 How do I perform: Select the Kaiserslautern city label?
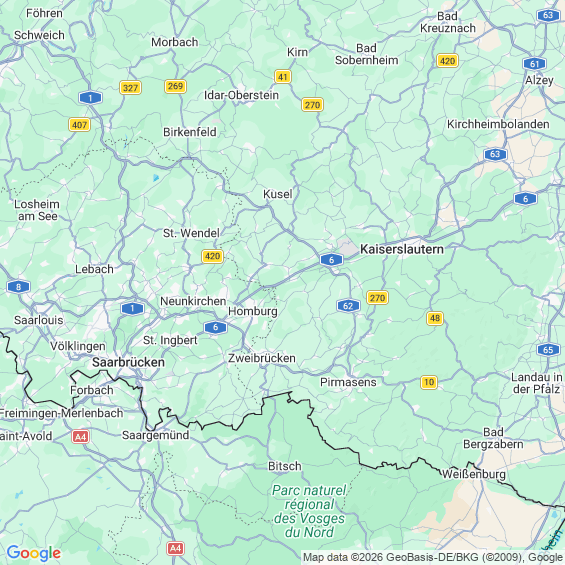[402, 249]
